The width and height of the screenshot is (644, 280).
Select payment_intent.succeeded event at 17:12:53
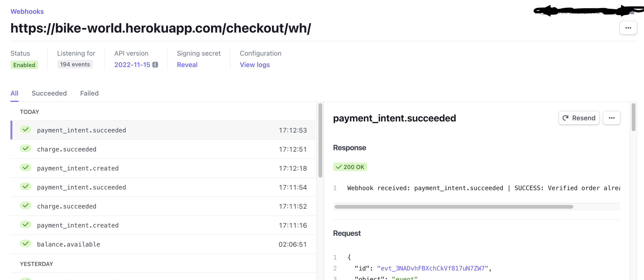163,130
